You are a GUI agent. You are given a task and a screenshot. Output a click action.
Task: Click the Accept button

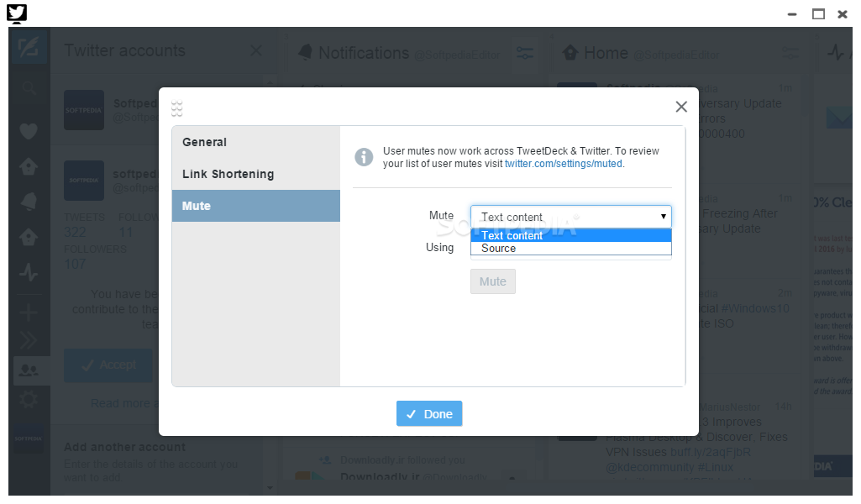tap(108, 365)
